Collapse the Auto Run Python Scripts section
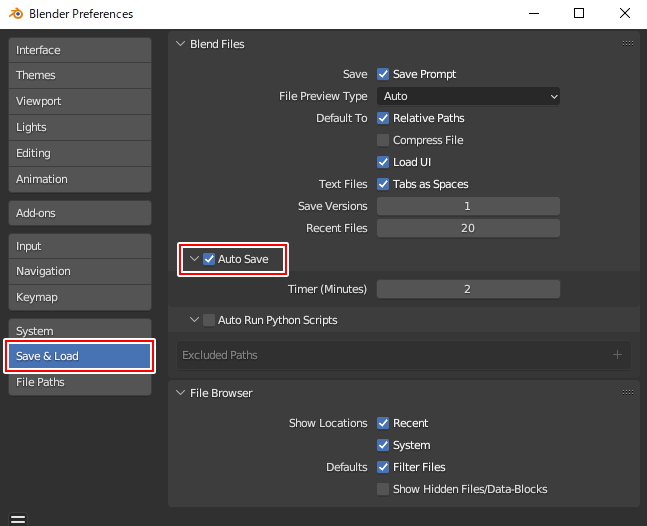 [x=194, y=320]
